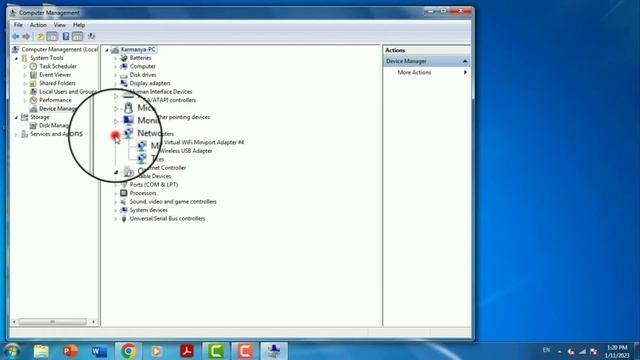This screenshot has width=640, height=360.
Task: Expand the Ports (COM & LPT) arrow
Action: 116,185
